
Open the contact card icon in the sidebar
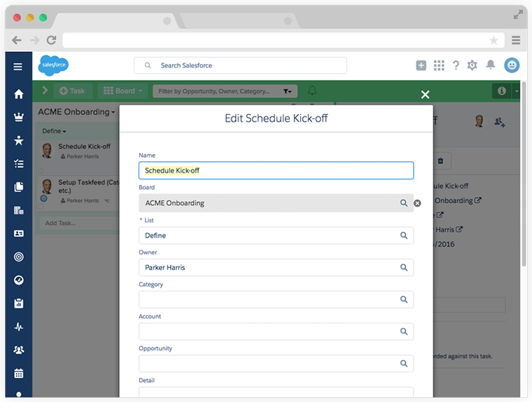[x=19, y=234]
